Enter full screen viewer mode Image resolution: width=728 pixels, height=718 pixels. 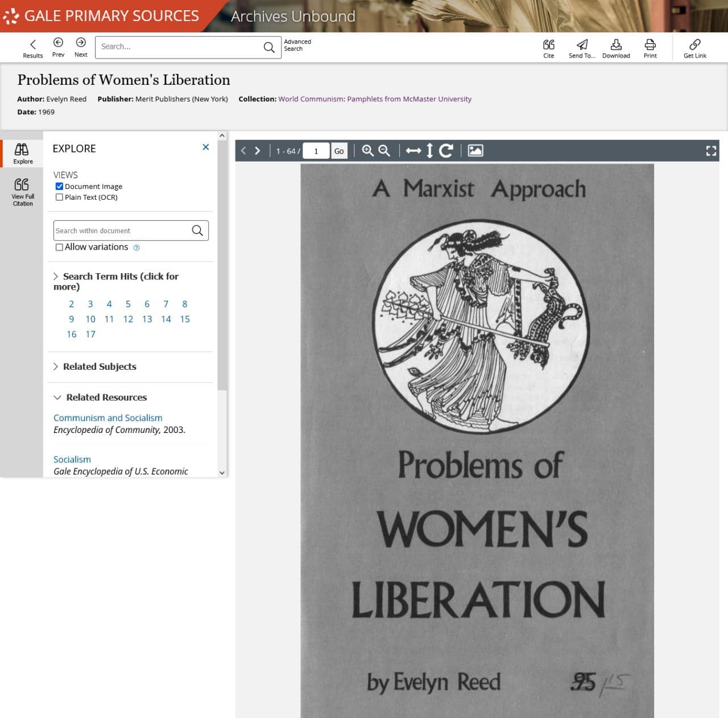click(x=711, y=151)
